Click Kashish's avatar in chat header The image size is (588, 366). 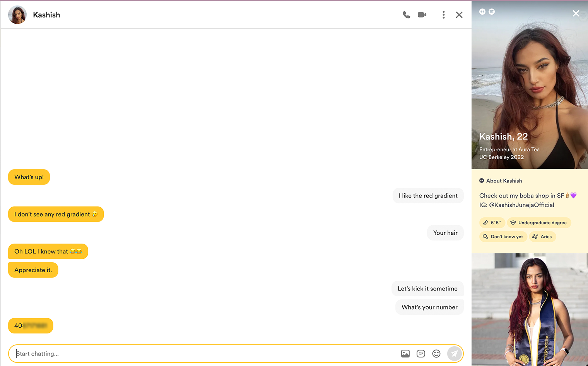click(x=17, y=15)
